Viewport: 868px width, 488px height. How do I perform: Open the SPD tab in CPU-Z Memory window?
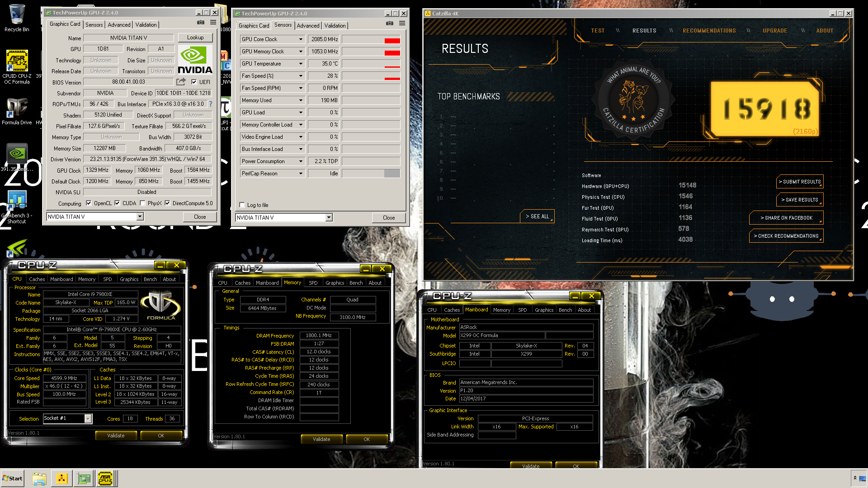pos(313,283)
